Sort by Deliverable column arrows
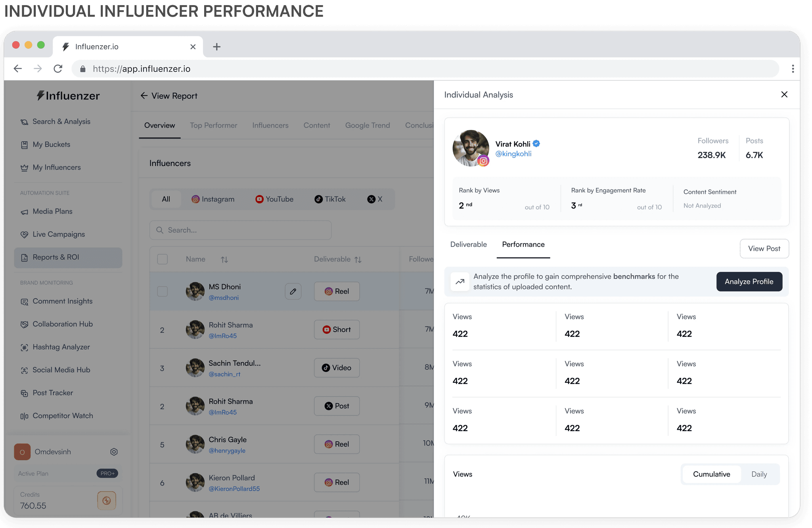812x528 pixels. coord(358,260)
